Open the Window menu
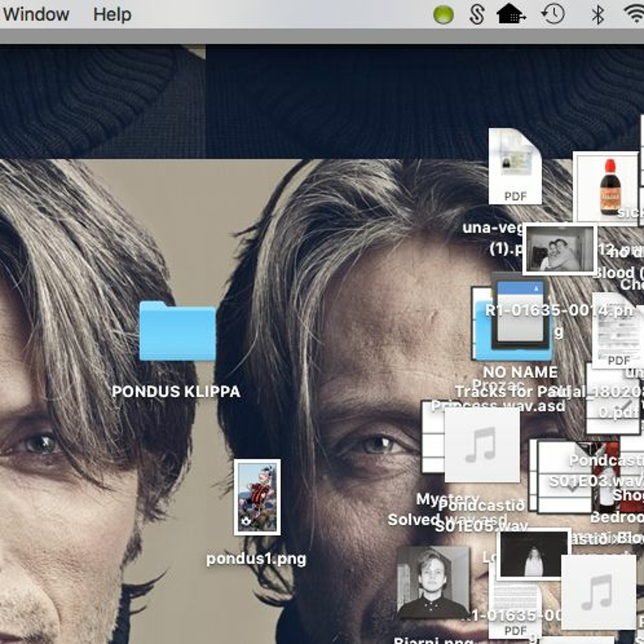 (36, 14)
